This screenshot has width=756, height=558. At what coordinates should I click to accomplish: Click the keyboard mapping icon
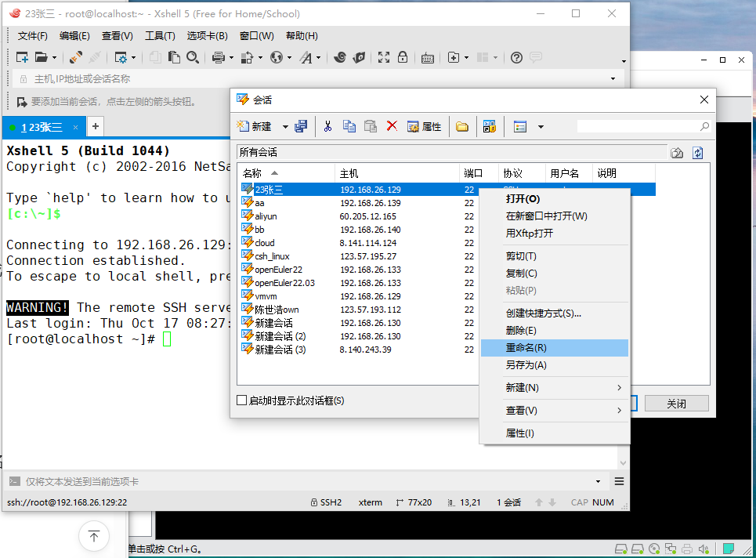[428, 58]
